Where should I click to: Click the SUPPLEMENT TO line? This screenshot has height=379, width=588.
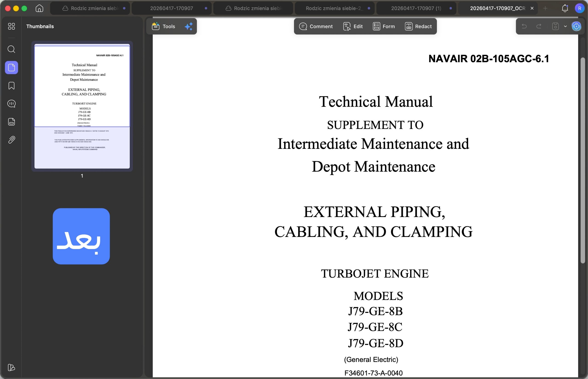(x=375, y=125)
